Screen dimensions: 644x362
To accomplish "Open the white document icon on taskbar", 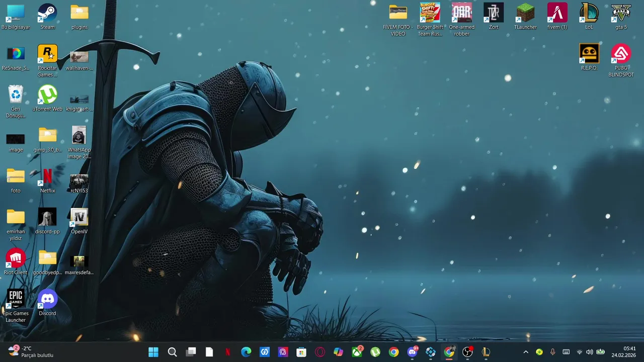I will (209, 352).
